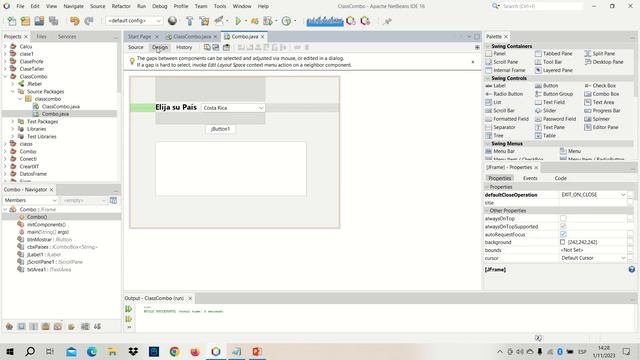Select ClaseCombo.java in Projects tree
Image resolution: width=640 pixels, height=360 pixels.
click(60, 107)
